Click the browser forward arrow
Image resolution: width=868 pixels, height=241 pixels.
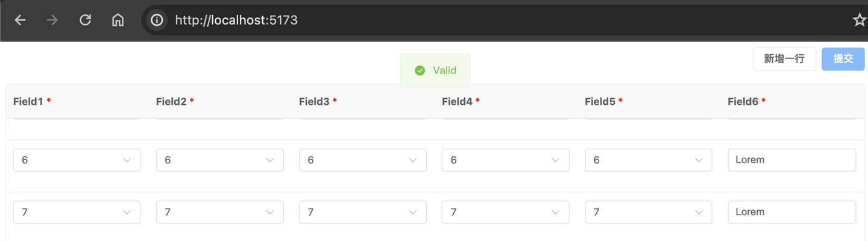point(53,20)
